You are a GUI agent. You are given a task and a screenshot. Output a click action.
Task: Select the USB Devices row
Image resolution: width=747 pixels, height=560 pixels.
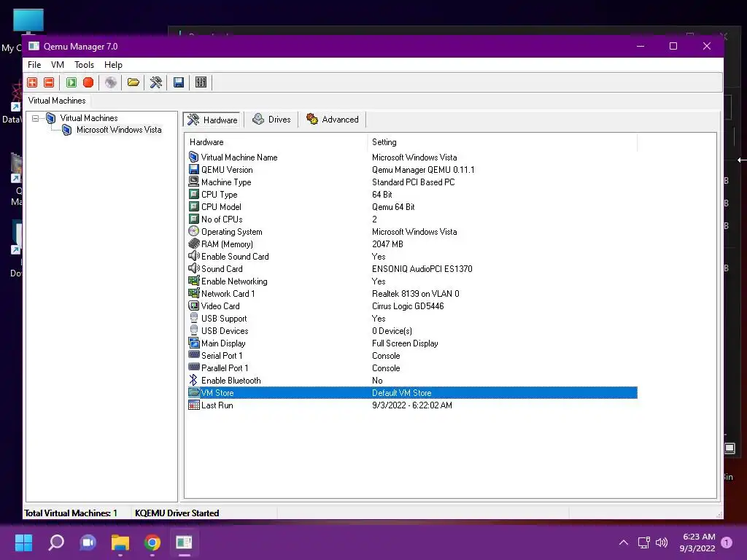(x=413, y=330)
